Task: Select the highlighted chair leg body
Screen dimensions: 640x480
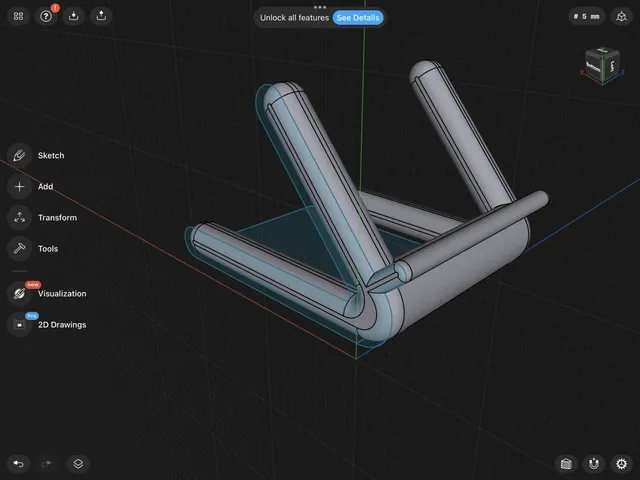Action: pyautogui.click(x=322, y=176)
